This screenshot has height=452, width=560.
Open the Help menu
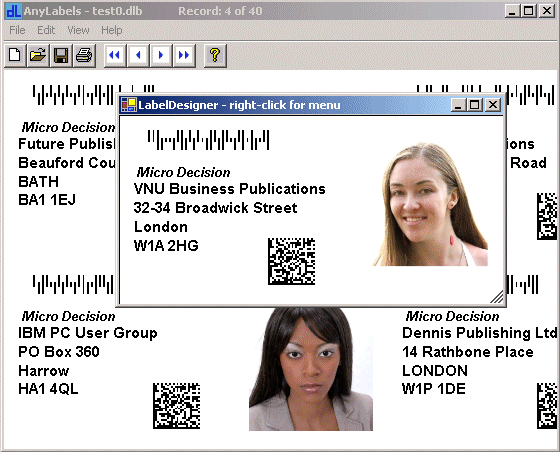coord(111,30)
